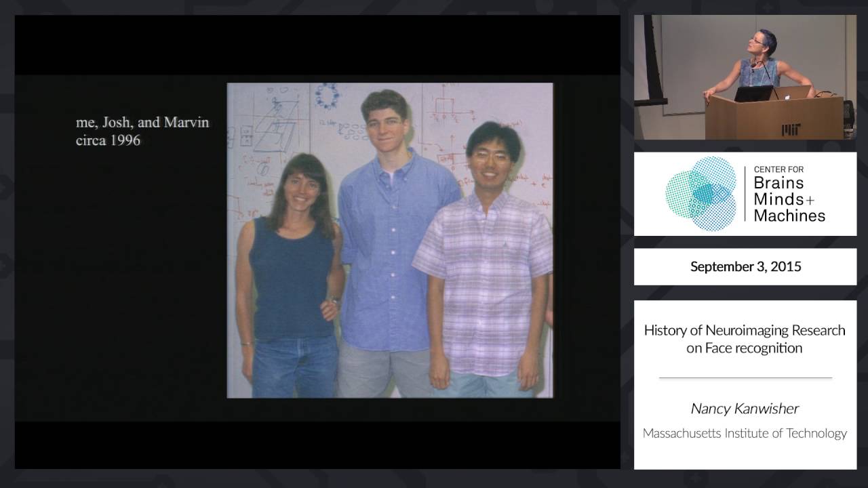Click the speaker camera video thumbnail

(x=745, y=77)
